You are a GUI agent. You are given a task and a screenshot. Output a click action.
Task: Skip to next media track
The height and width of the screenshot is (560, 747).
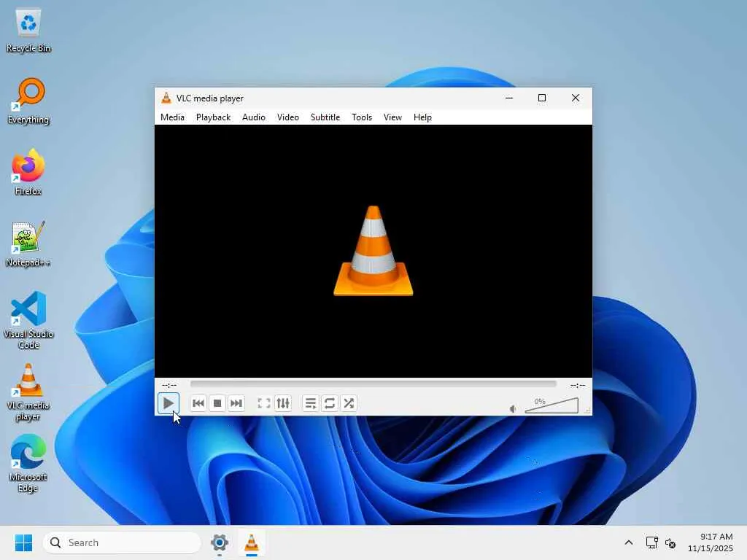click(x=236, y=403)
